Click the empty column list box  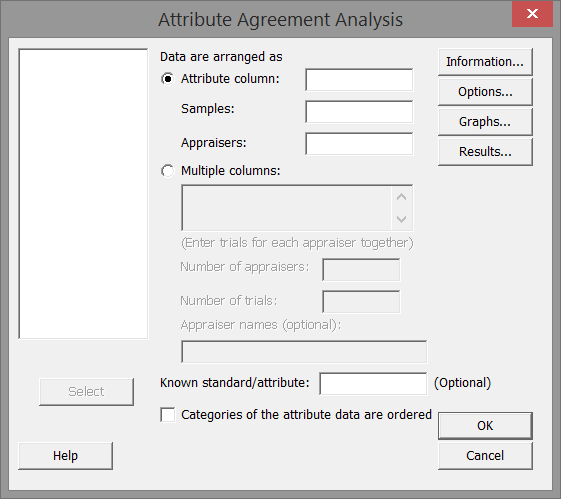pos(83,194)
